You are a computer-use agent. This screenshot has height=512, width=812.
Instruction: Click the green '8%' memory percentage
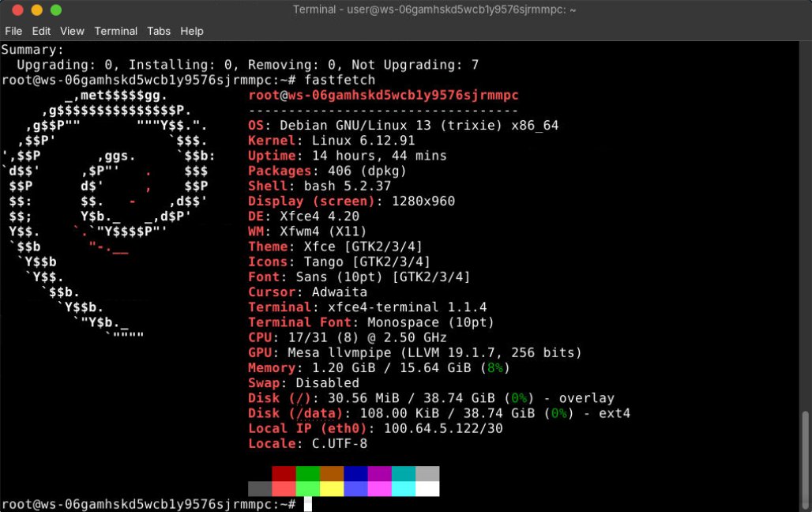click(495, 368)
